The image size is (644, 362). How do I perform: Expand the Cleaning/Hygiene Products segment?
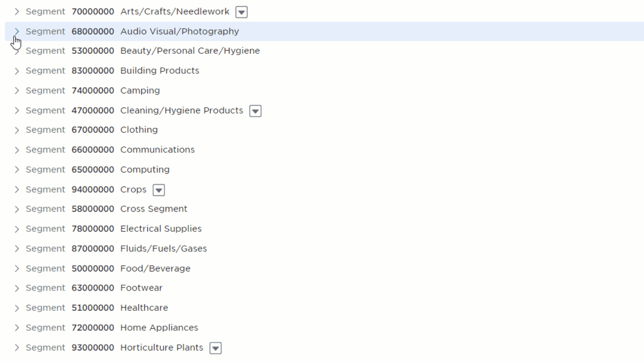click(17, 110)
